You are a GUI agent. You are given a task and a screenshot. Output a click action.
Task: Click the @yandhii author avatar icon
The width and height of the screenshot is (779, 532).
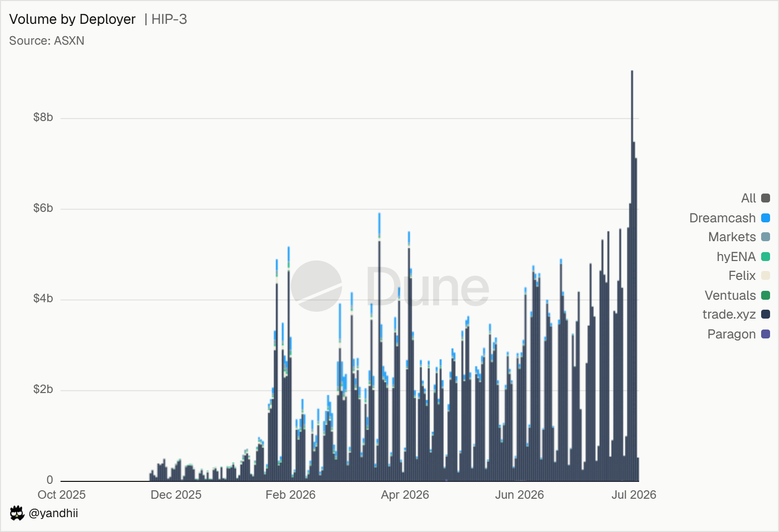point(17,513)
